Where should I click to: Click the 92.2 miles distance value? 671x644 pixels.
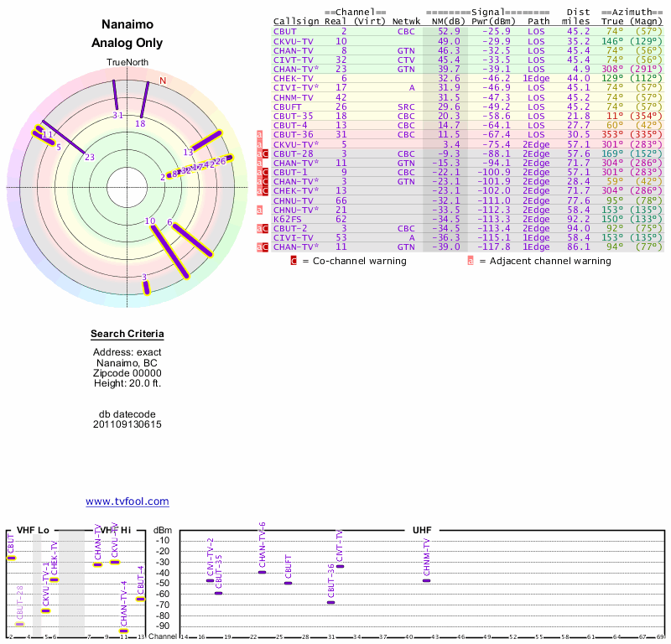point(579,219)
